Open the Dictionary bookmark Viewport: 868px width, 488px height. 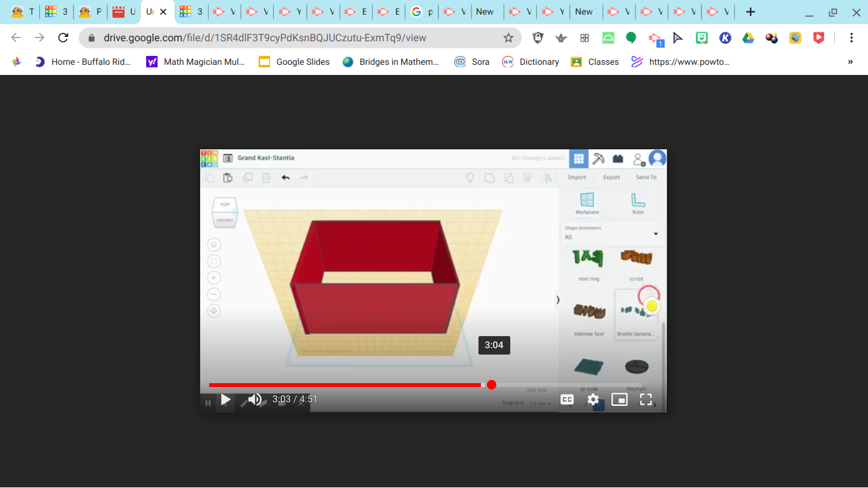[x=531, y=62]
